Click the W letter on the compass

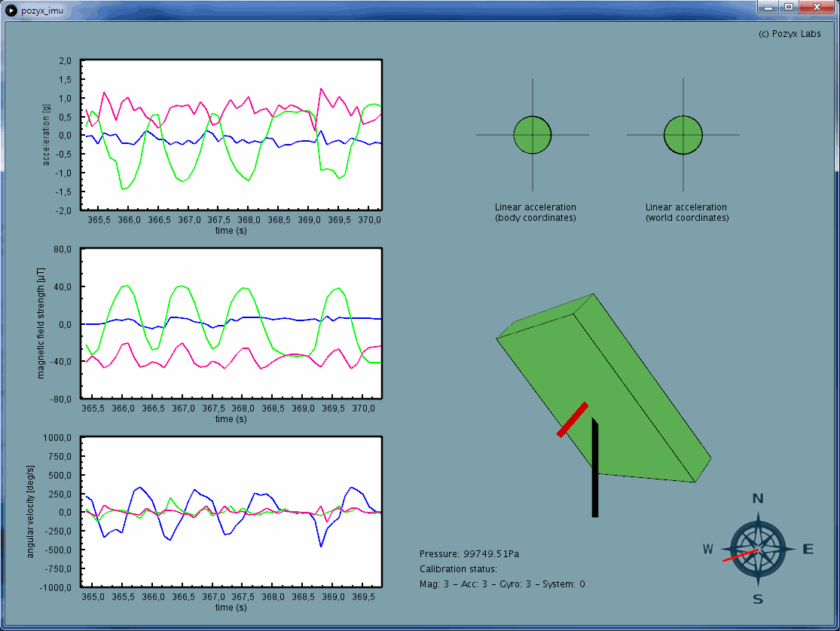pyautogui.click(x=707, y=549)
